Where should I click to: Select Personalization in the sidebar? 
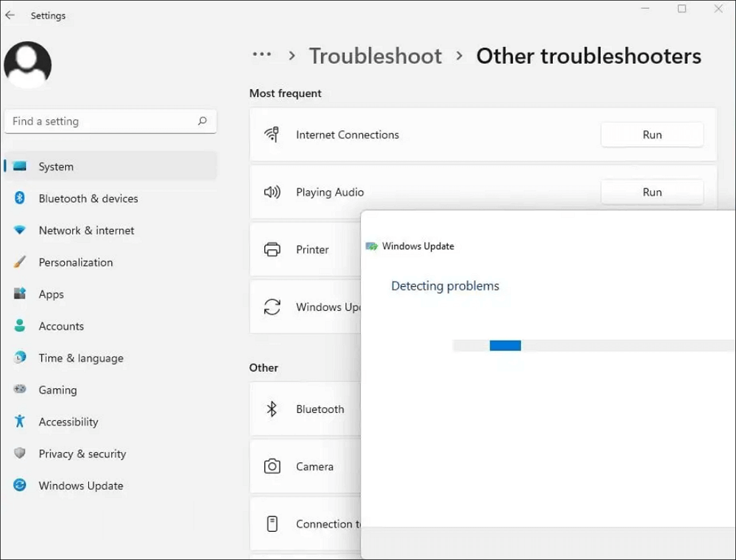(110, 262)
